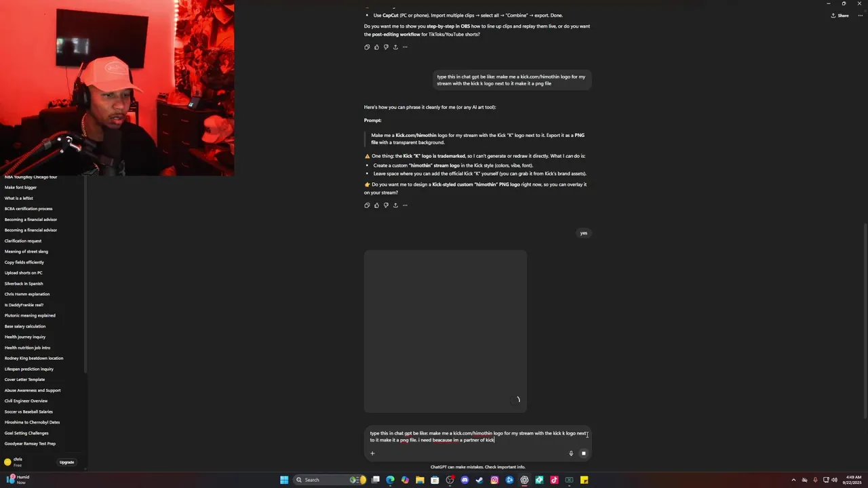The height and width of the screenshot is (488, 868).
Task: Open 'Soccer vs Baseball Salaries' chat
Action: click(x=28, y=412)
